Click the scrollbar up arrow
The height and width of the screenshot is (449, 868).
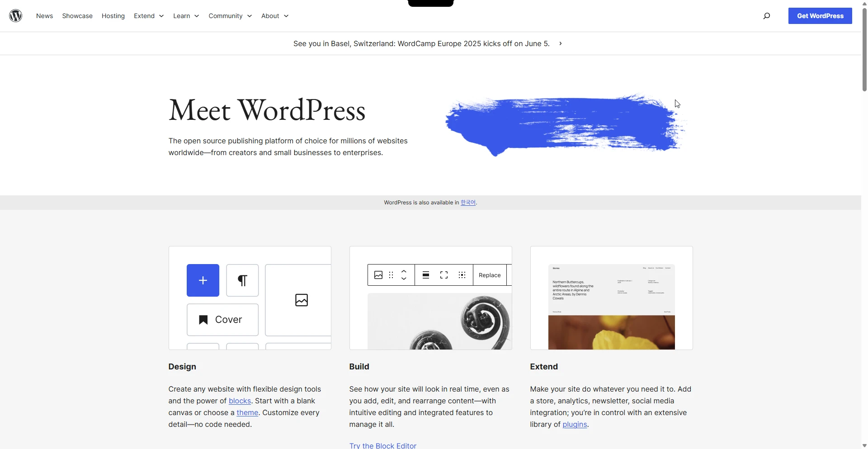click(864, 3)
